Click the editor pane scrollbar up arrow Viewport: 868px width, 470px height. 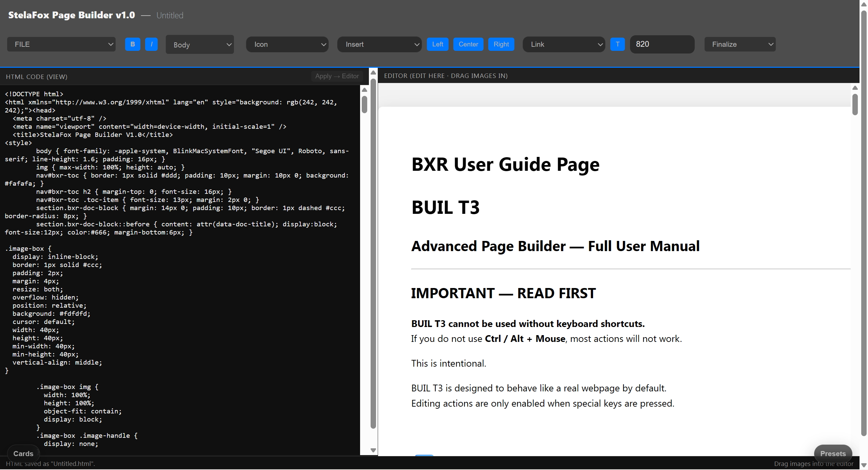855,88
